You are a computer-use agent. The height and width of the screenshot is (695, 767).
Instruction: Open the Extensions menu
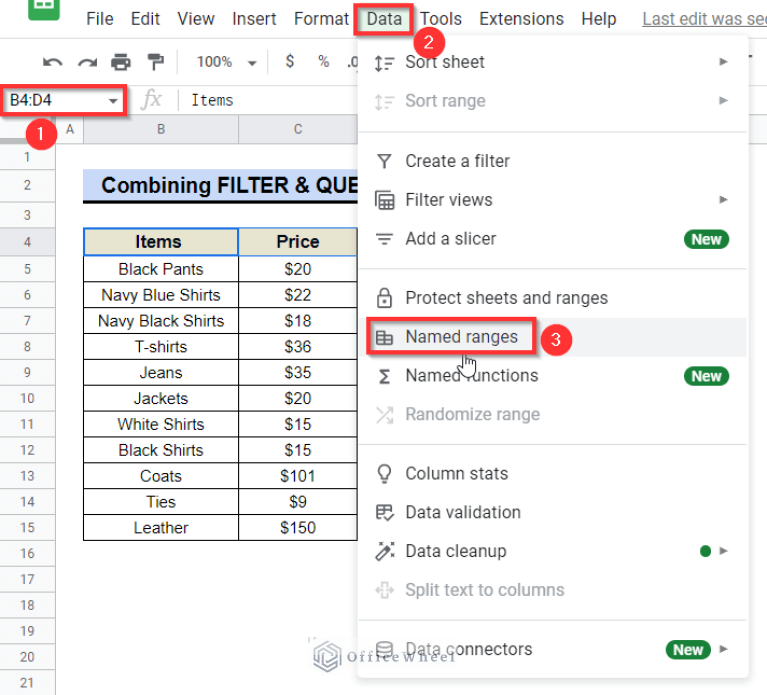pos(521,19)
